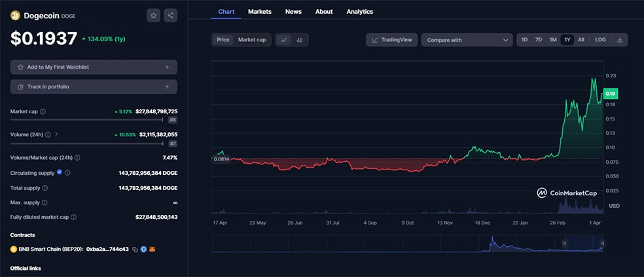Select Market cap chart mode
644x277 pixels.
[252, 40]
